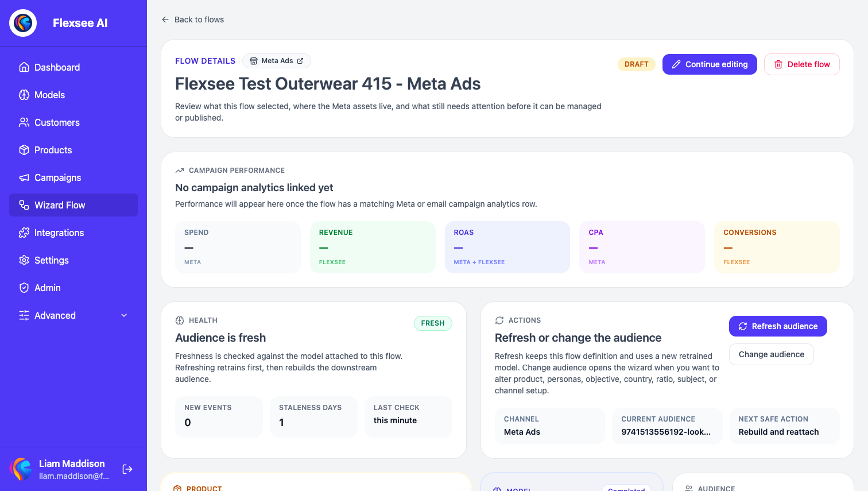Click the logout icon beside Liam Maddison
This screenshot has height=491, width=868.
coord(127,469)
